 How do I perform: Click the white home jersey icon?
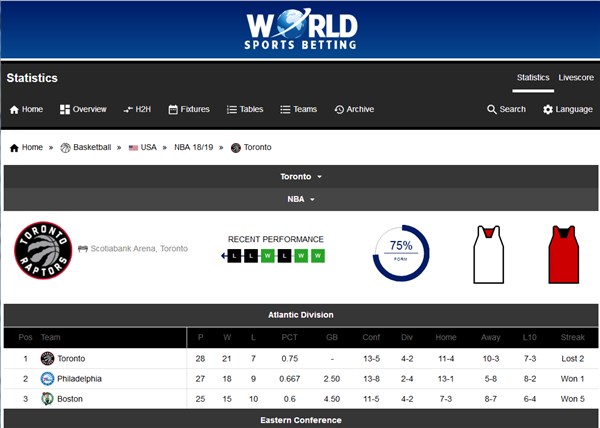(x=488, y=254)
